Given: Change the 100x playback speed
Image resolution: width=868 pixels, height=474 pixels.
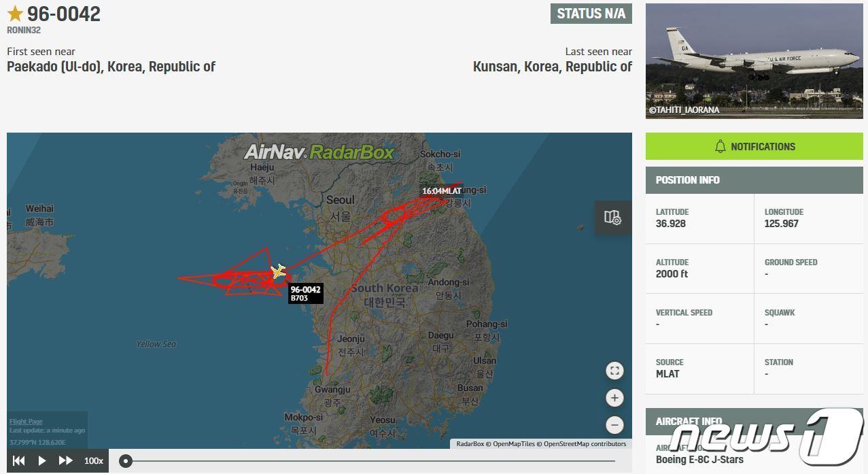Looking at the screenshot, I should pyautogui.click(x=94, y=460).
